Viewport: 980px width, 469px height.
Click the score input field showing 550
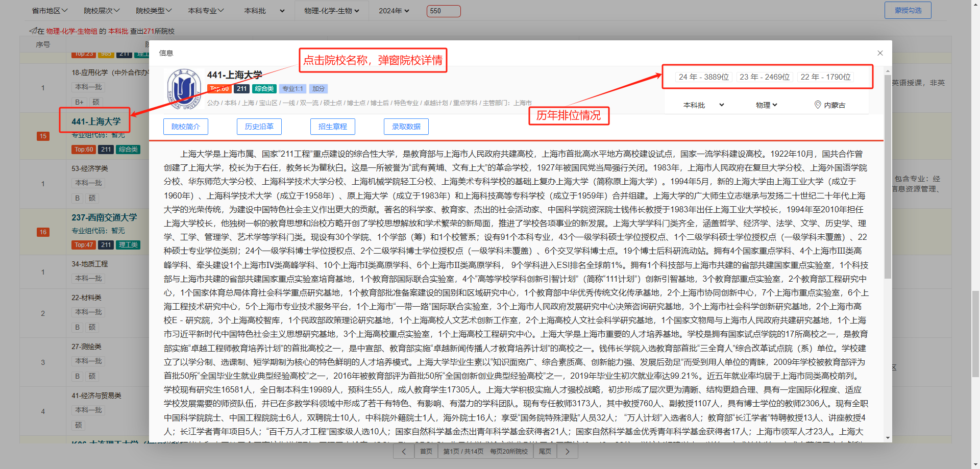(443, 11)
